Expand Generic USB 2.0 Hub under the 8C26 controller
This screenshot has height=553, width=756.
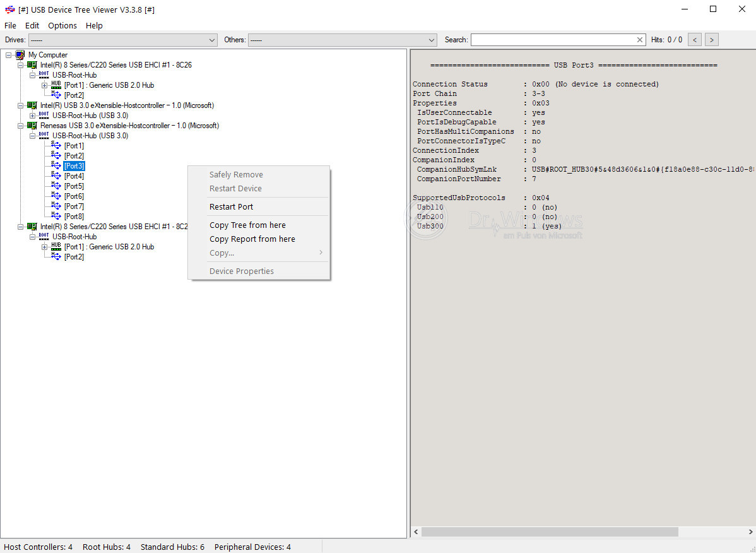pyautogui.click(x=44, y=85)
